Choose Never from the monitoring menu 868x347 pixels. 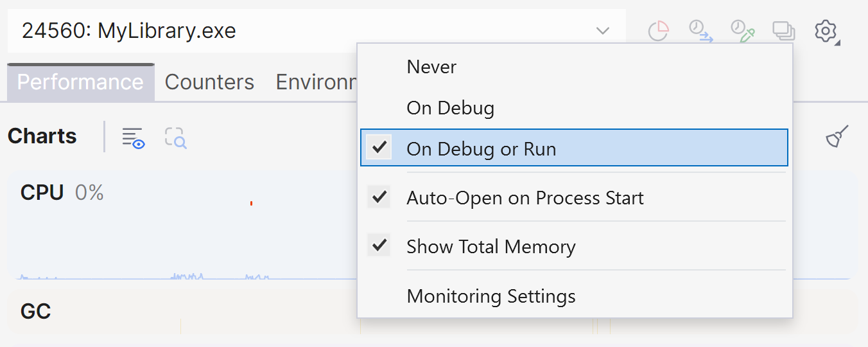[x=431, y=67]
